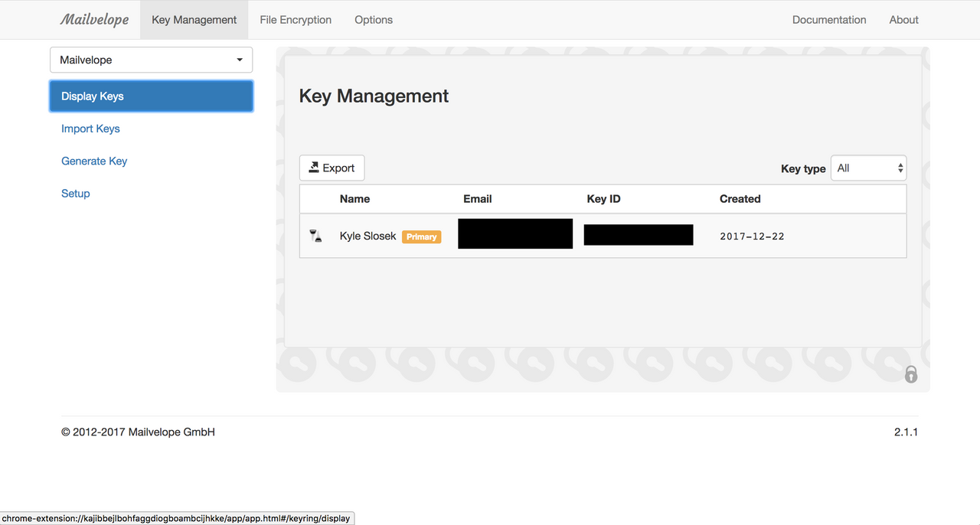Image resolution: width=980 pixels, height=525 pixels.
Task: Open the File Encryption tab
Action: [x=296, y=20]
